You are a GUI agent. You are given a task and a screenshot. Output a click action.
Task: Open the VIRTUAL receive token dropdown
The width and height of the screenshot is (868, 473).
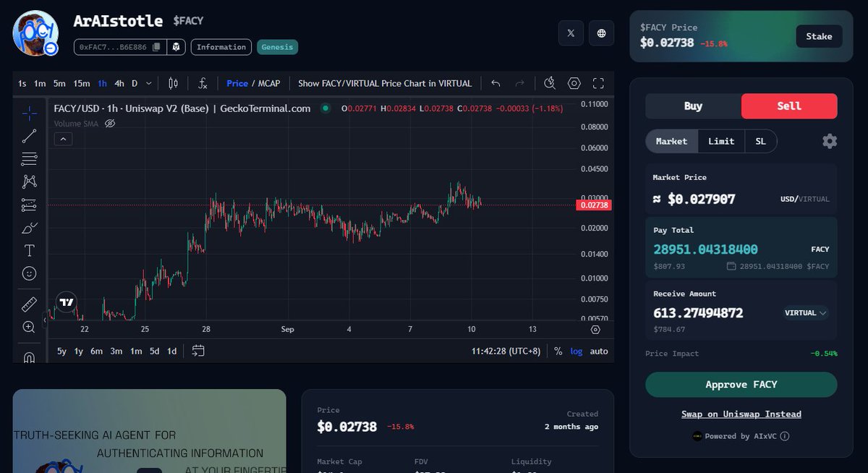[x=806, y=313]
